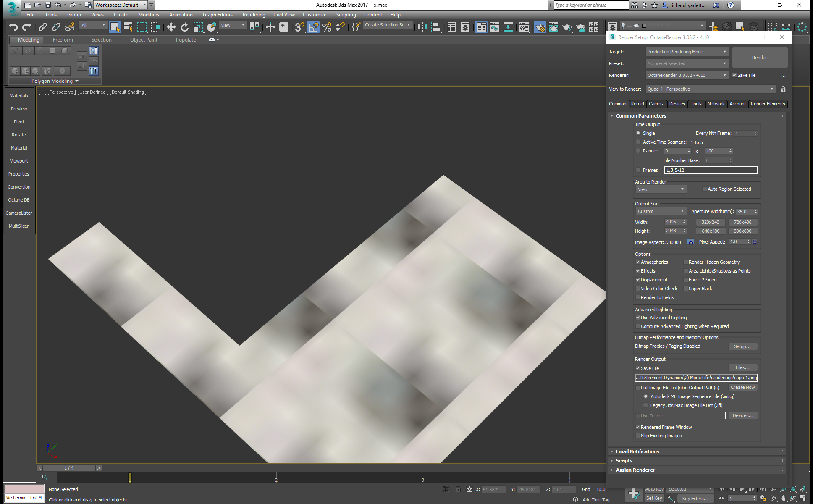Click the Frames input field

coord(711,170)
